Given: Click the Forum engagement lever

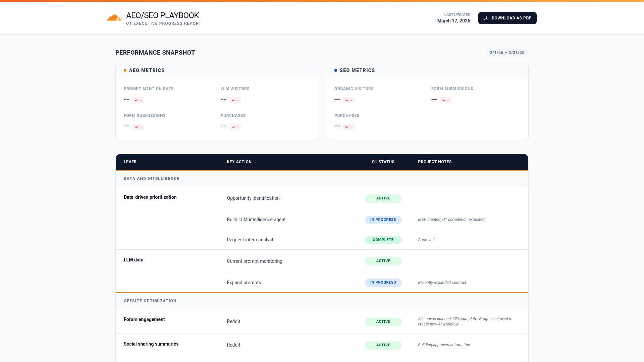Looking at the screenshot, I should pos(144,319).
